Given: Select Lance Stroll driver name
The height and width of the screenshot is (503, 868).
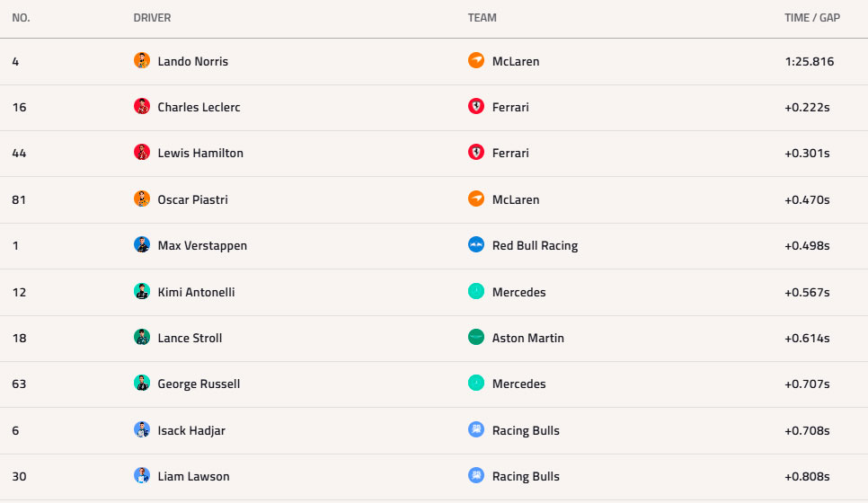Looking at the screenshot, I should pyautogui.click(x=190, y=338).
